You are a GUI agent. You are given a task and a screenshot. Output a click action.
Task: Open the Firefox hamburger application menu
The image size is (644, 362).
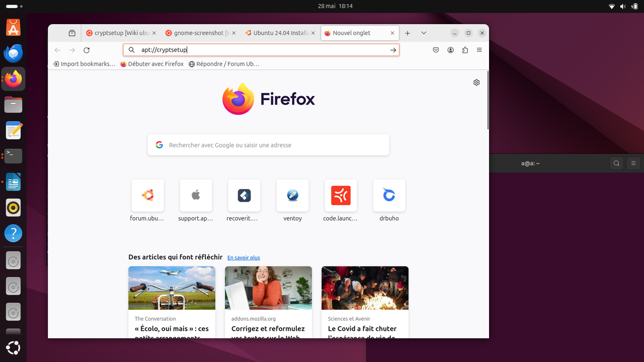pos(479,50)
